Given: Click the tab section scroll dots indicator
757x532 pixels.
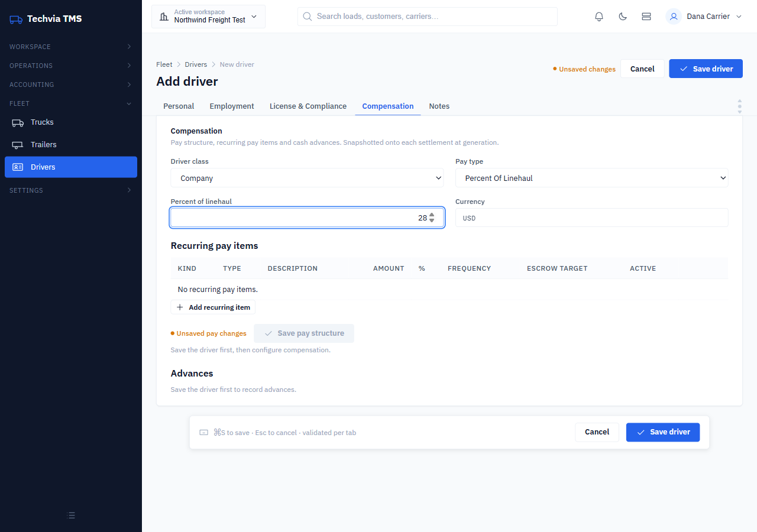Looking at the screenshot, I should 739,106.
